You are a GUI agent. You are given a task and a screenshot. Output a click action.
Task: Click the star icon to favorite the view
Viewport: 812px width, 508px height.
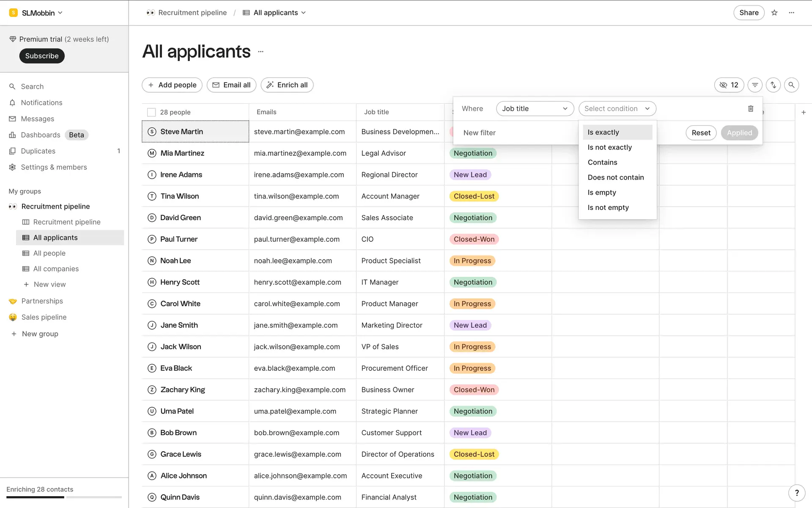tap(774, 13)
